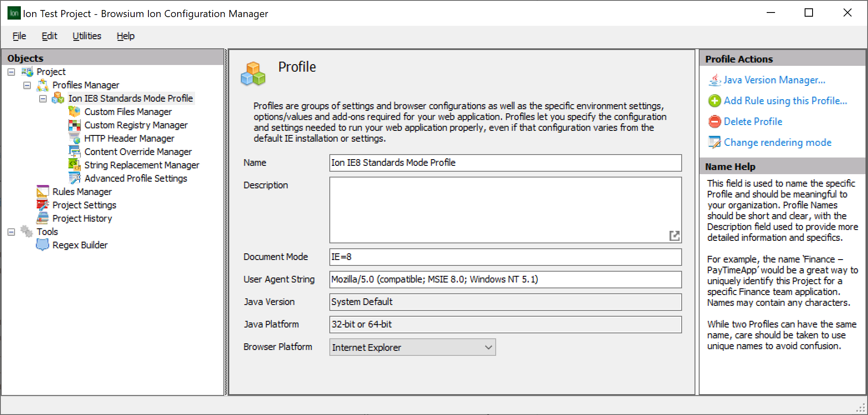Viewport: 868px width, 415px height.
Task: Open the Custom Registry Manager
Action: [x=136, y=125]
